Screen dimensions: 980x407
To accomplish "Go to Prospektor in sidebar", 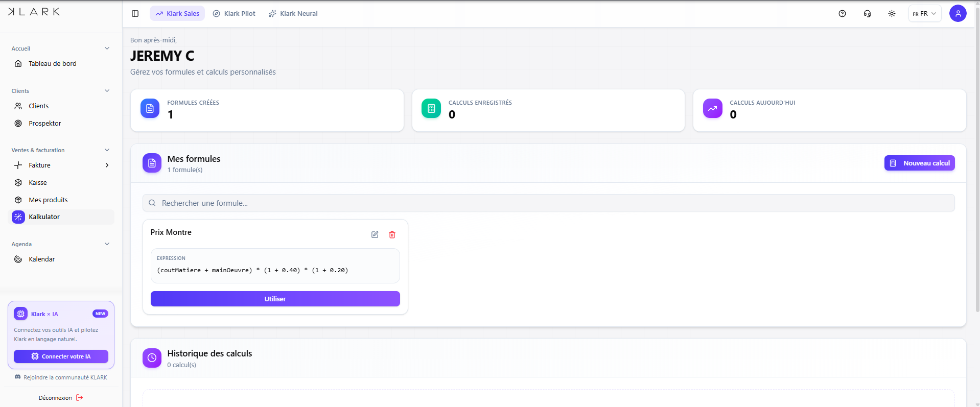I will pos(61,124).
